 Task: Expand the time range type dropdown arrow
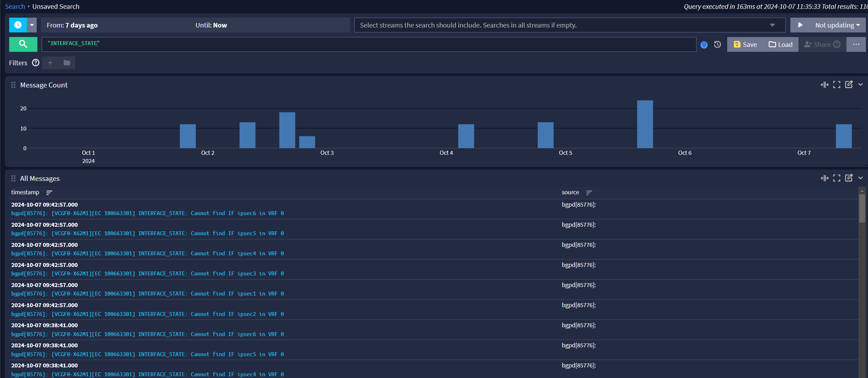tap(32, 25)
